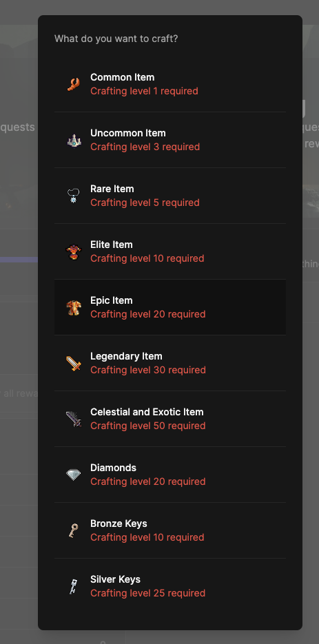The width and height of the screenshot is (319, 644).
Task: Select Bronze Keys entry
Action: click(x=170, y=531)
